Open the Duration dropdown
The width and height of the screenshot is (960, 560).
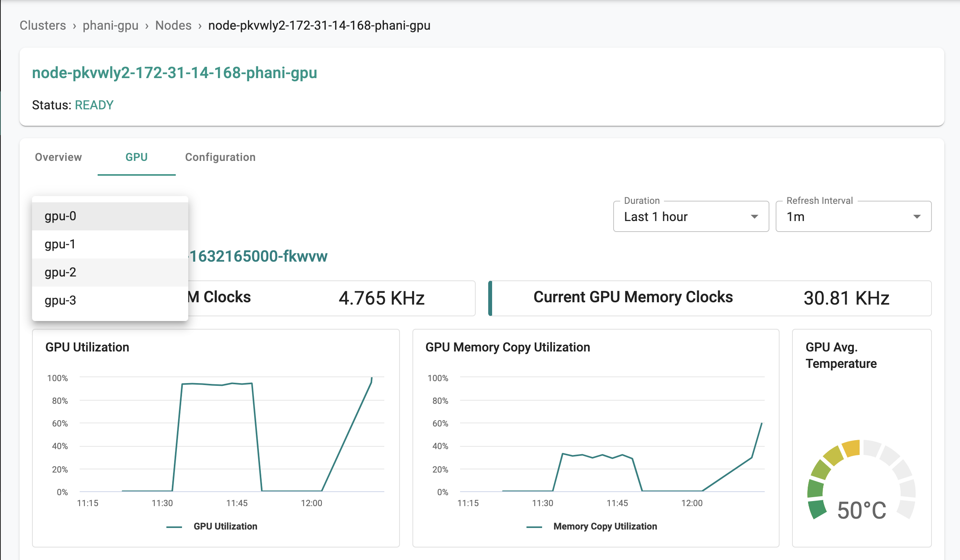(x=691, y=216)
